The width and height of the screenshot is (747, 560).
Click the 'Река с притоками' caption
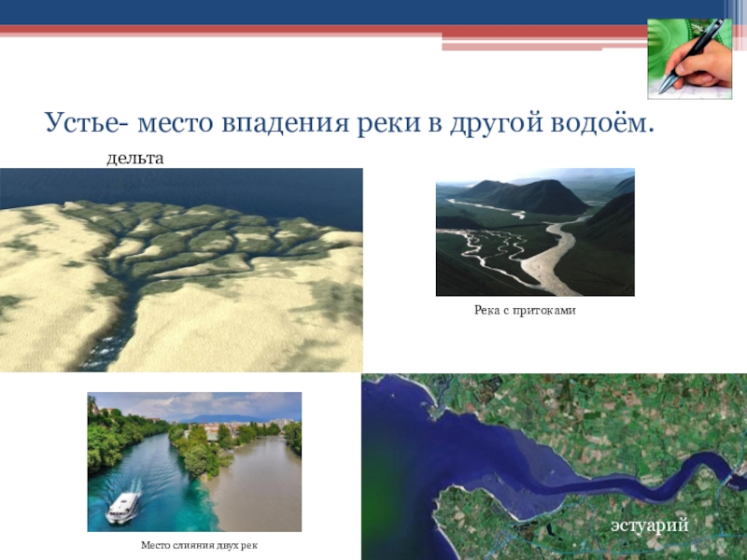(525, 309)
